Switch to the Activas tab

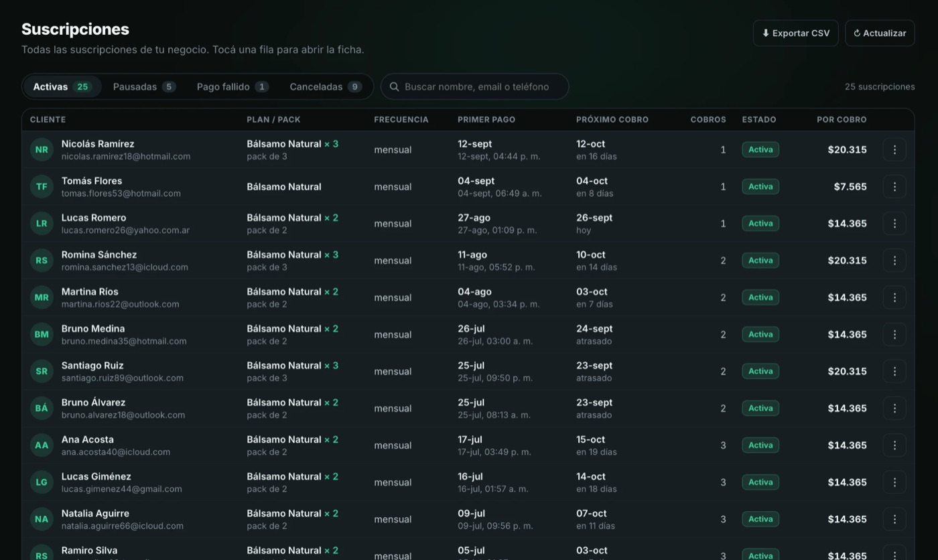(62, 87)
